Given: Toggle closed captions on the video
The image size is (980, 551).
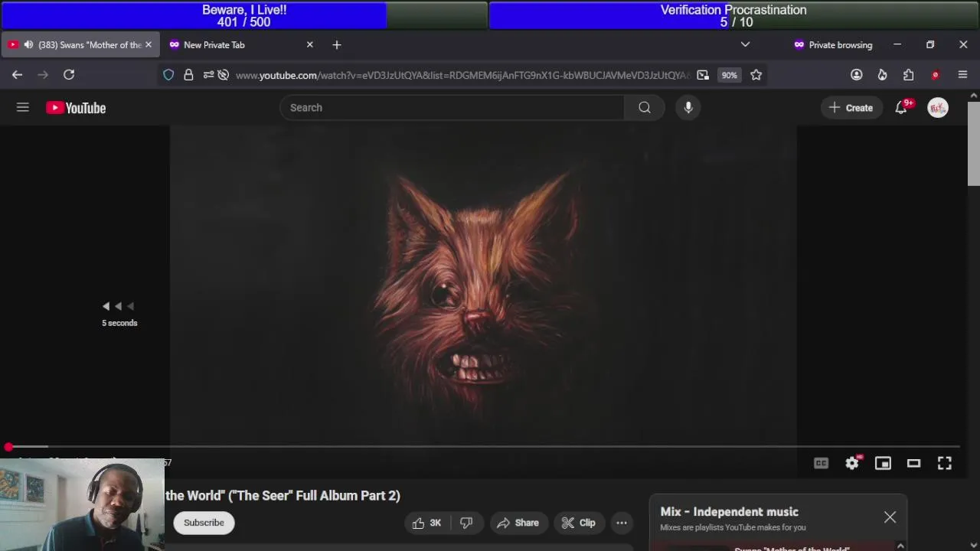Looking at the screenshot, I should tap(821, 463).
